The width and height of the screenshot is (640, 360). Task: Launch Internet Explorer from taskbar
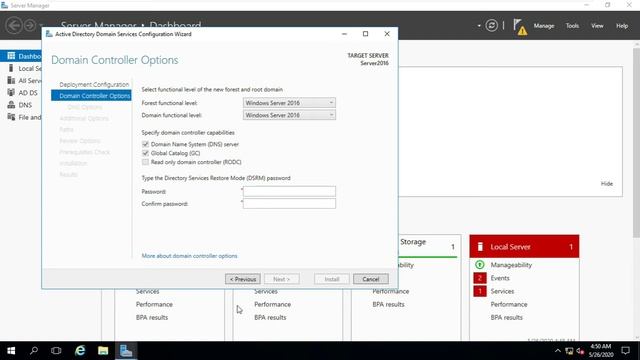point(80,351)
